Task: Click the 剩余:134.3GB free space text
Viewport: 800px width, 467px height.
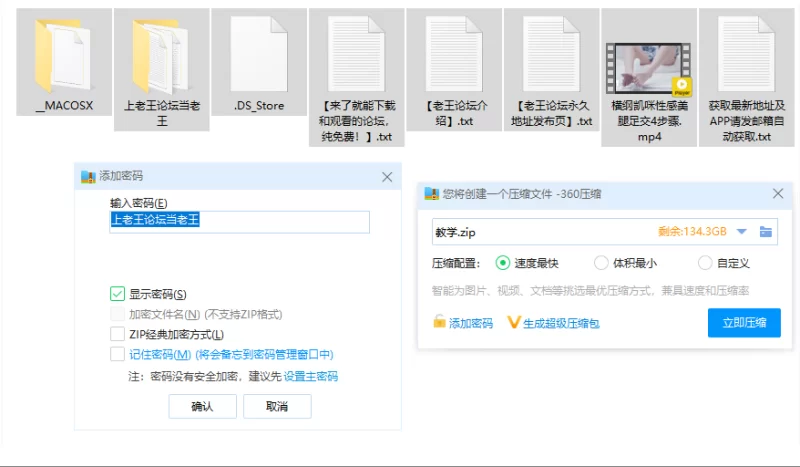Action: pyautogui.click(x=692, y=232)
